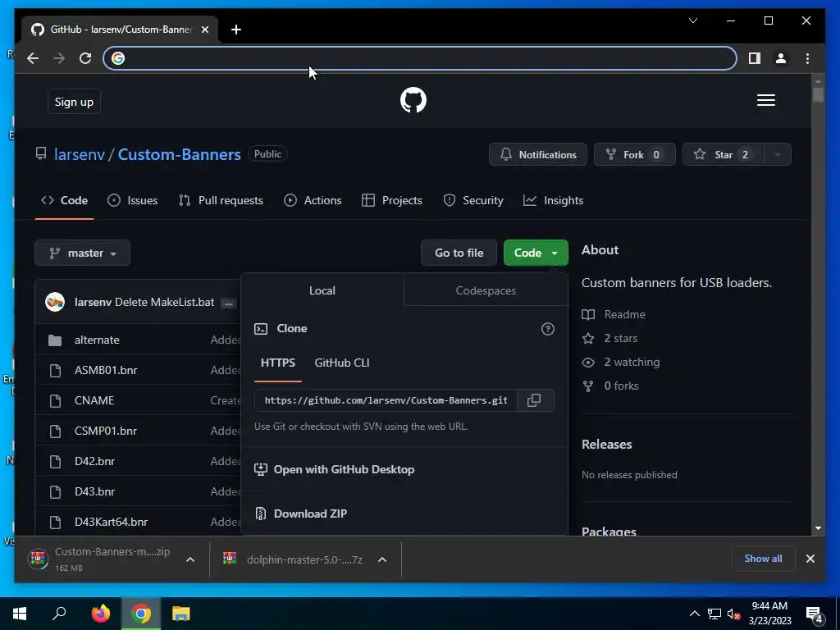Image resolution: width=840 pixels, height=630 pixels.
Task: Click the GitHub Octocat logo
Action: tap(413, 100)
